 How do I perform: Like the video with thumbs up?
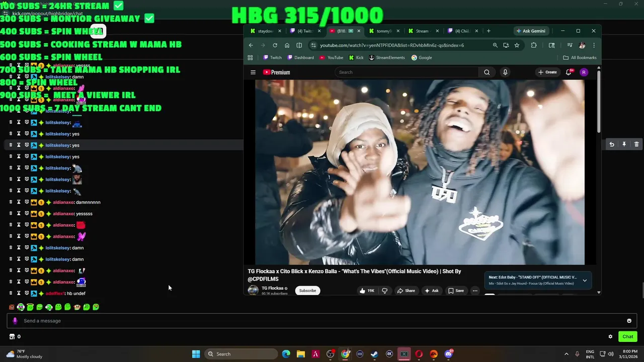tap(366, 291)
